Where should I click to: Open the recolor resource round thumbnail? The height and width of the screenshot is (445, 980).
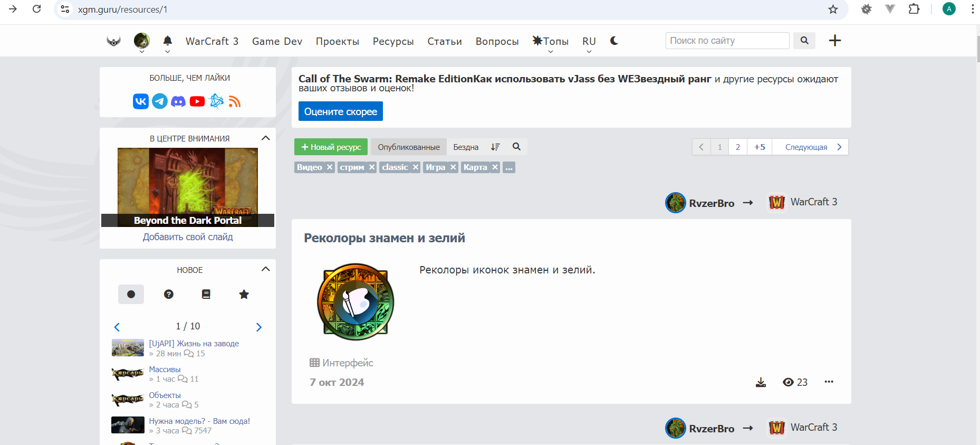(356, 302)
